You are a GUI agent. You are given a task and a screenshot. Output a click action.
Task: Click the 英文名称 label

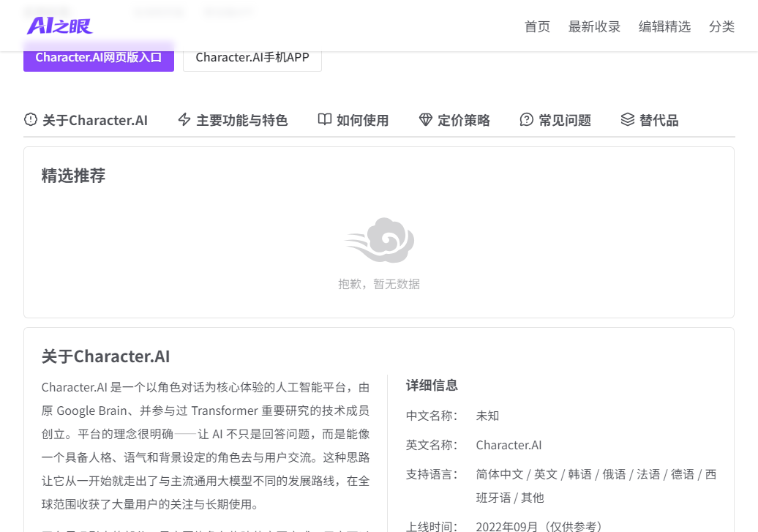(432, 445)
